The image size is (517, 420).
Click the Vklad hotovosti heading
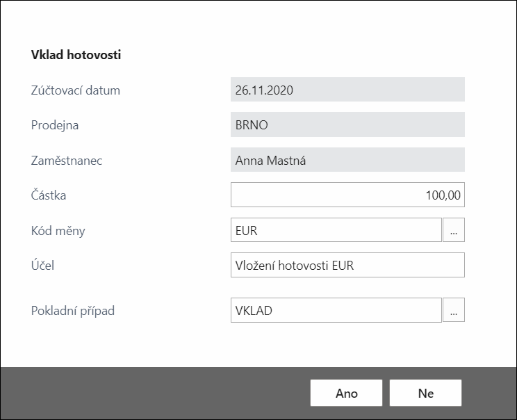tap(76, 54)
